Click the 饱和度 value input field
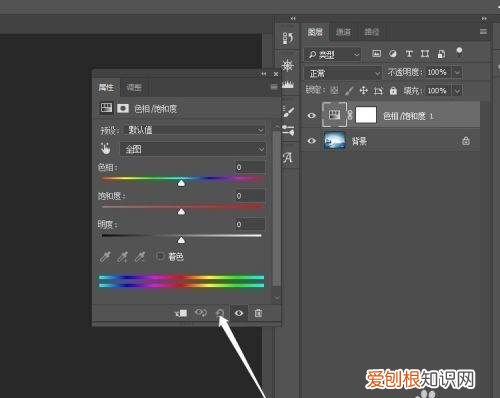Viewport: 500px width, 398px height. 249,196
